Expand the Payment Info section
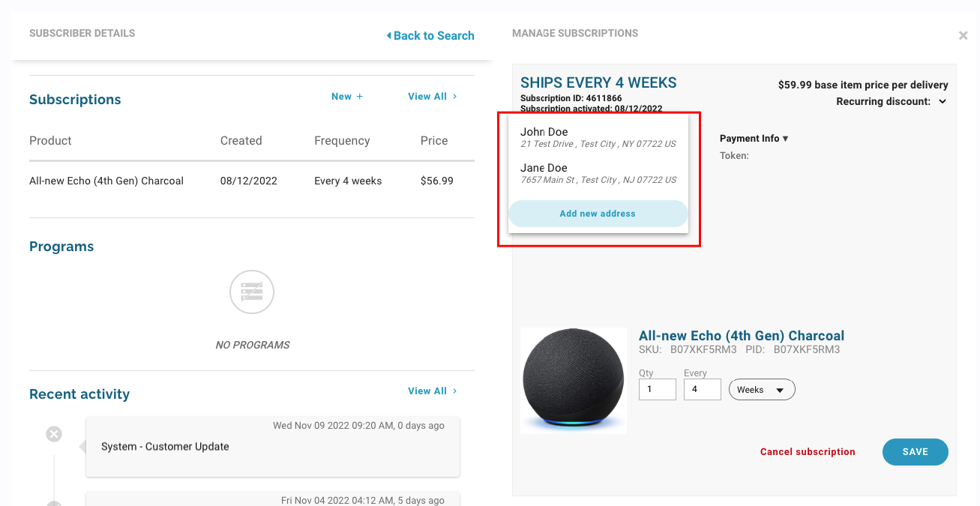 coord(754,139)
